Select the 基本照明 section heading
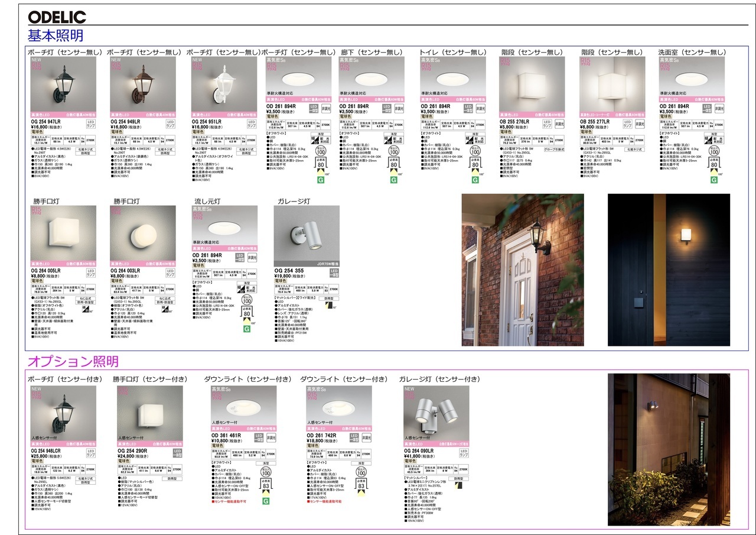Screen dimensions: 756x535 pyautogui.click(x=56, y=35)
